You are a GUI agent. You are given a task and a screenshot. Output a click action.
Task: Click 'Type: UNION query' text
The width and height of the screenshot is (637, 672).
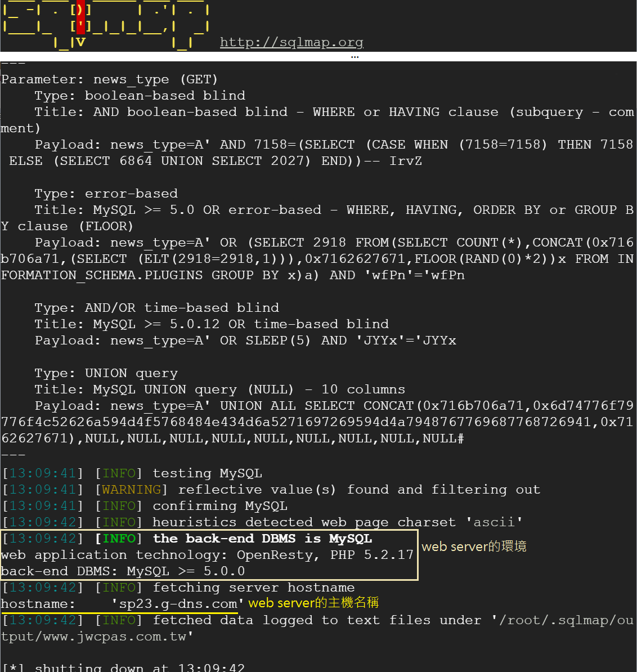106,373
